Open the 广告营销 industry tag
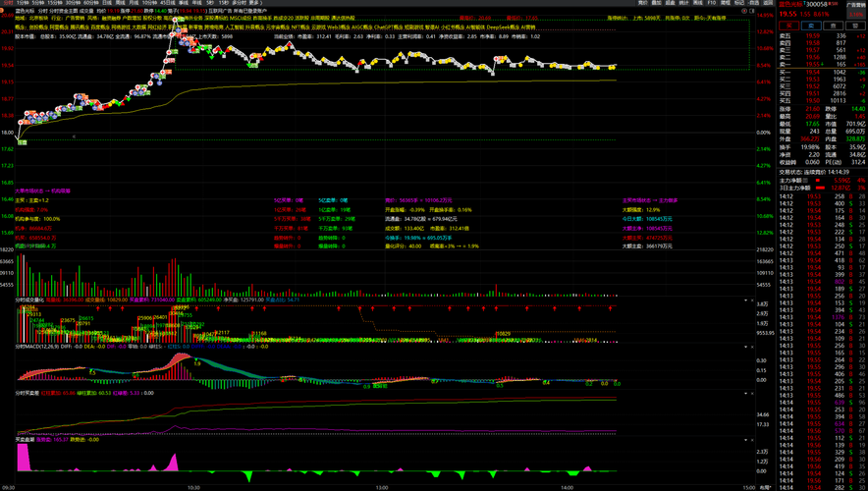Viewport: 868px width, 491px height. coord(76,19)
